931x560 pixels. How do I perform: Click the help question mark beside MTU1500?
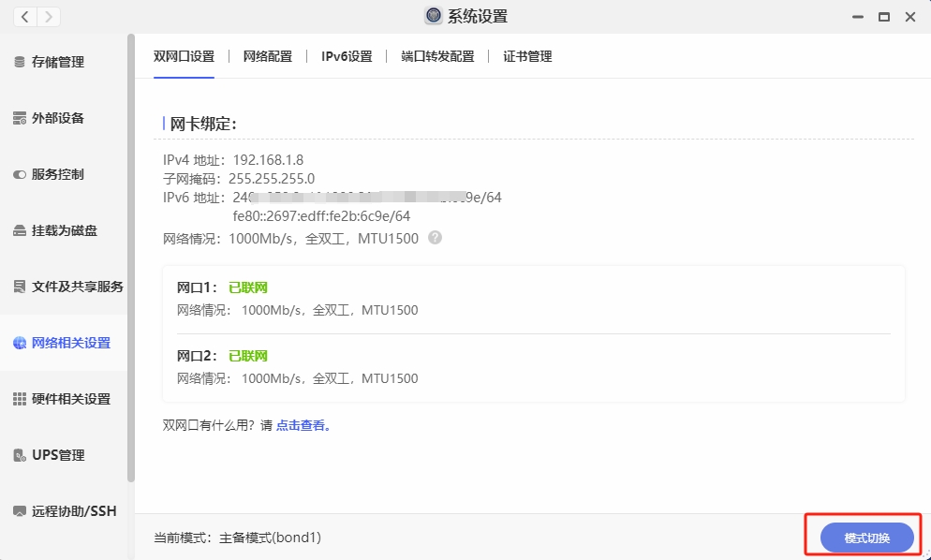(435, 238)
